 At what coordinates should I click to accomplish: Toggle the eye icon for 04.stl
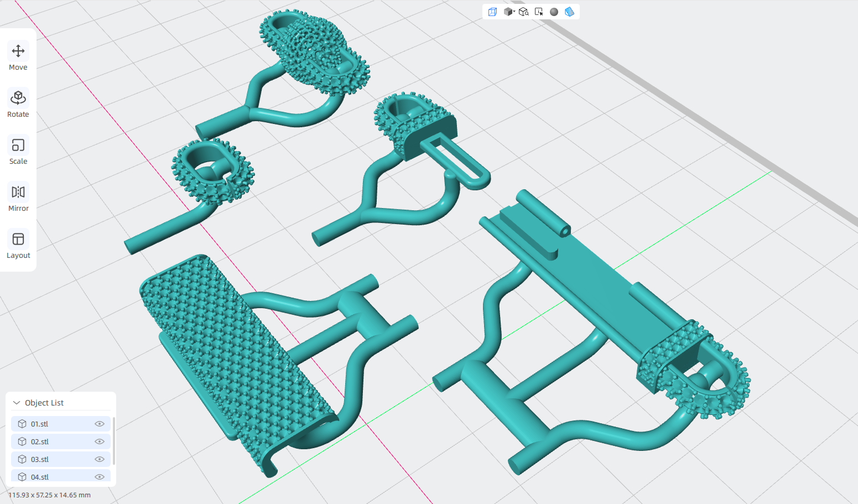tap(100, 477)
